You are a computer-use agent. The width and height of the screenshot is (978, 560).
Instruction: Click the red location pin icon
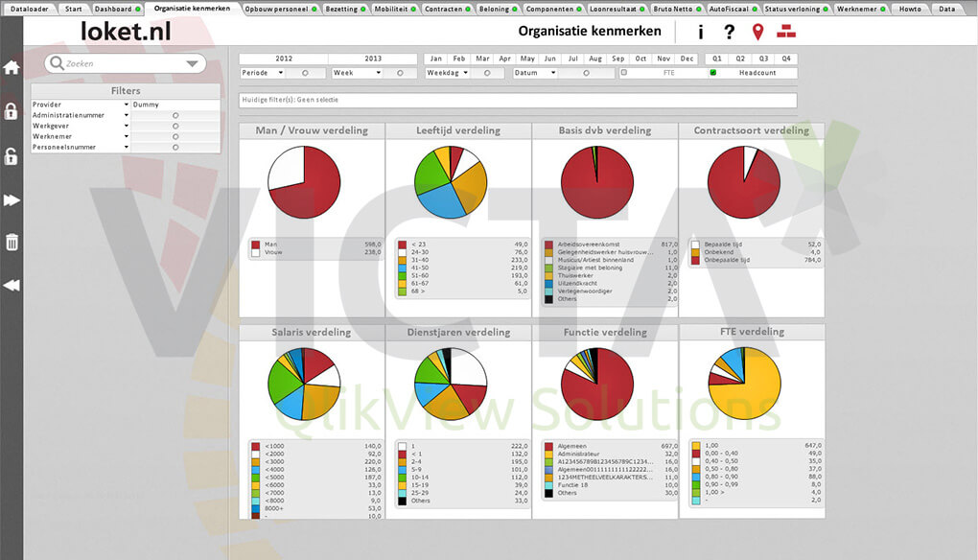tap(757, 32)
